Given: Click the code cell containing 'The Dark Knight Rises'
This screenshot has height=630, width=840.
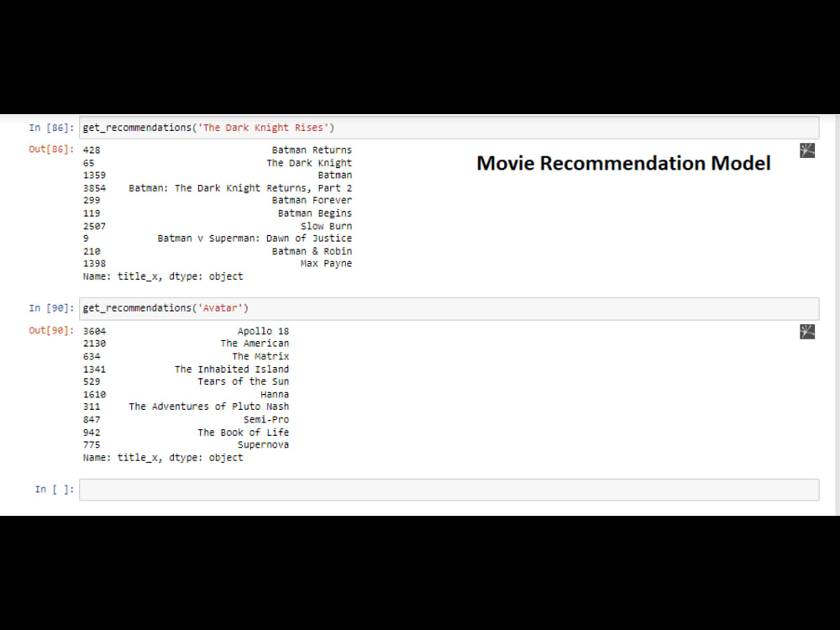Looking at the screenshot, I should tap(449, 128).
